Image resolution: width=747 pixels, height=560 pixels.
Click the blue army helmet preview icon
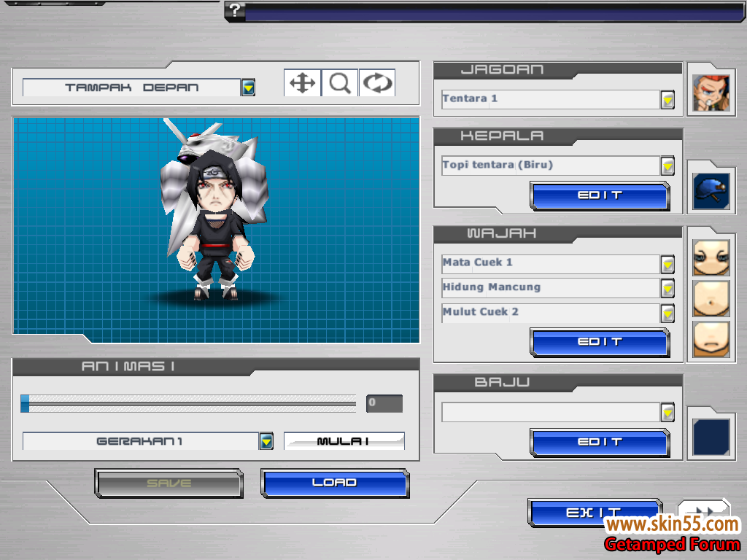pyautogui.click(x=711, y=191)
